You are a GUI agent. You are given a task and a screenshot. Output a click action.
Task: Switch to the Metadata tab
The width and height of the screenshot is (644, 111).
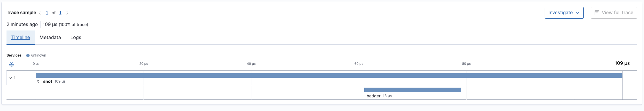click(x=50, y=37)
